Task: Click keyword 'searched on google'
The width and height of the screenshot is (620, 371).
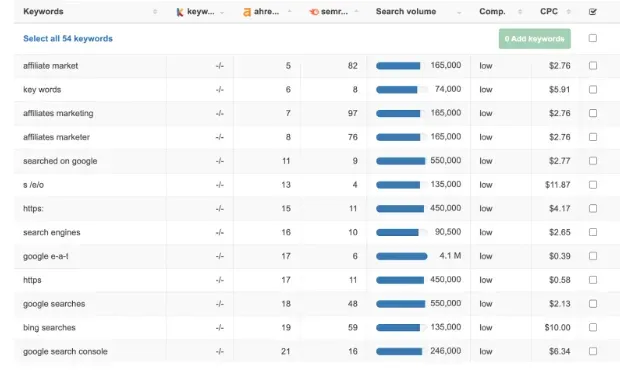Action: click(60, 161)
